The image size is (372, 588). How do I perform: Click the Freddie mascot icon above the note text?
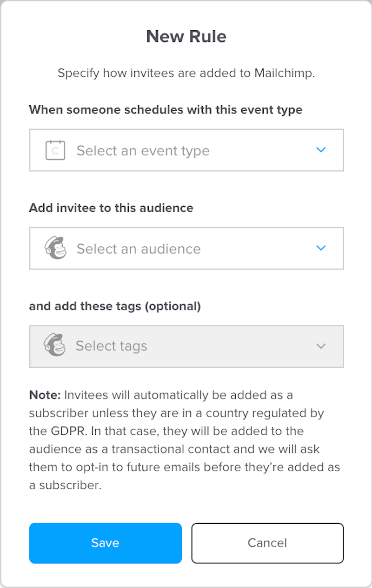pyautogui.click(x=55, y=346)
